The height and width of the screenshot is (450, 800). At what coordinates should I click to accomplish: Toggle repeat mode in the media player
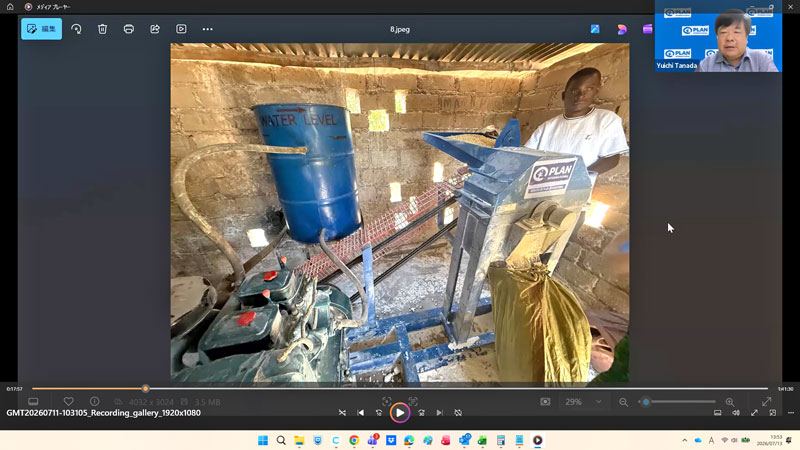click(x=458, y=413)
